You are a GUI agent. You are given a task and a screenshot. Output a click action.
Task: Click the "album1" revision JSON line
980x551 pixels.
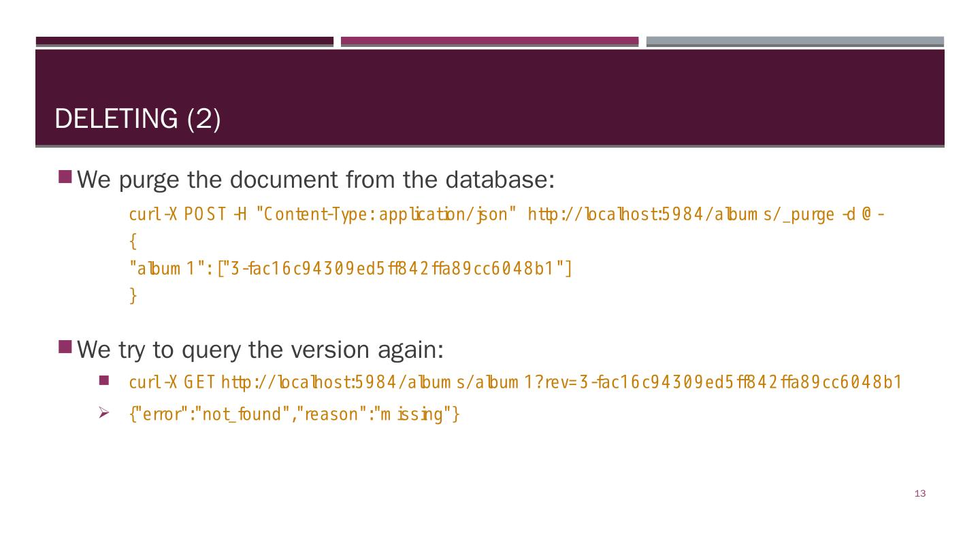350,269
